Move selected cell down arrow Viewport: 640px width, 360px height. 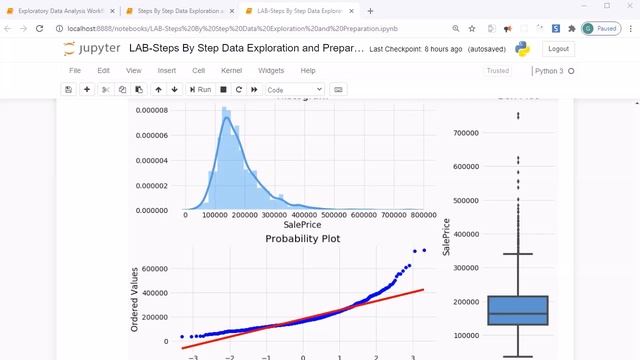pos(175,89)
